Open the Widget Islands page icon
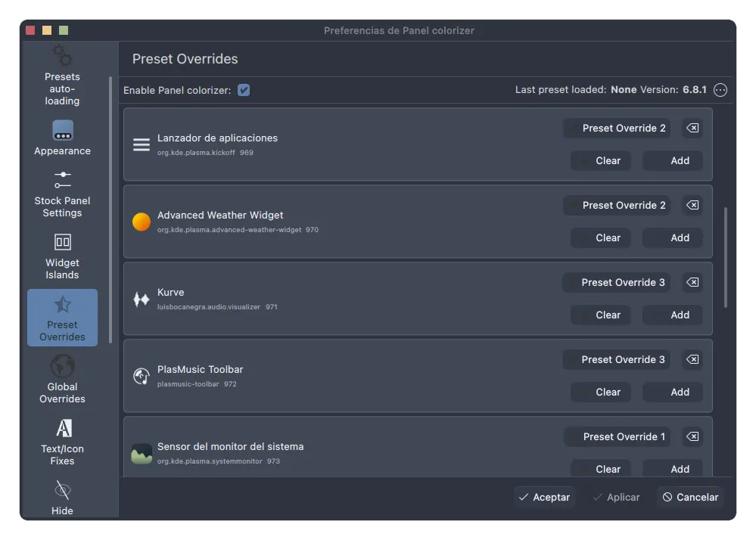This screenshot has height=540, width=756. [62, 242]
